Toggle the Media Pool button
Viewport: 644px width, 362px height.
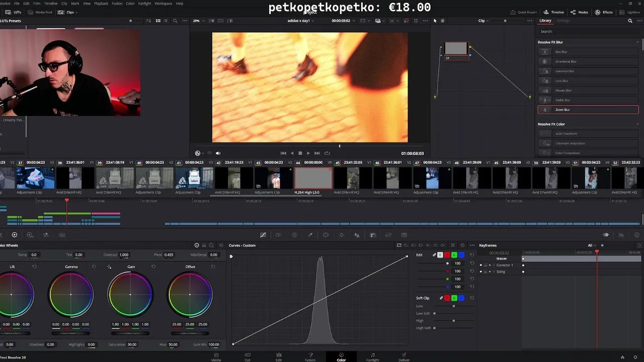point(40,12)
